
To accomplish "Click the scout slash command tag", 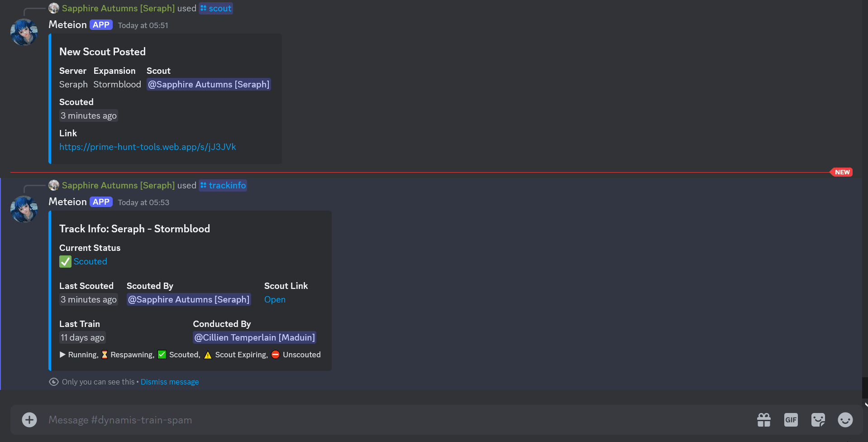I will (216, 9).
